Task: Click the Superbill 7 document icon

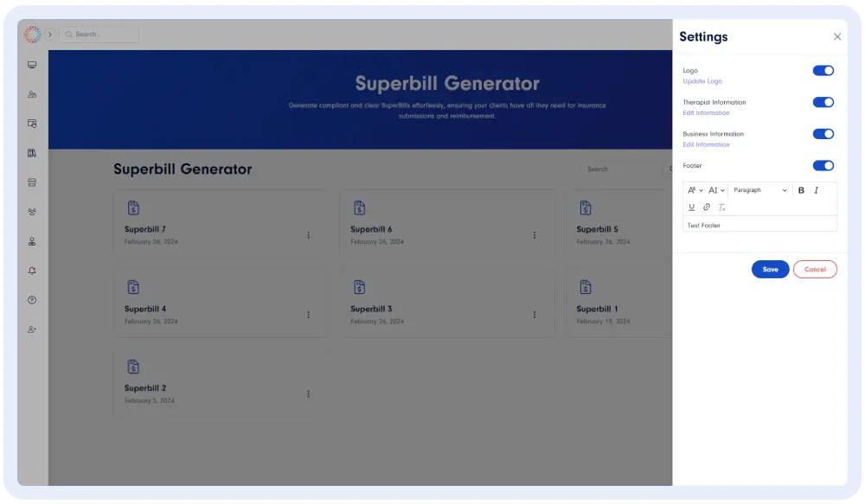Action: click(133, 207)
